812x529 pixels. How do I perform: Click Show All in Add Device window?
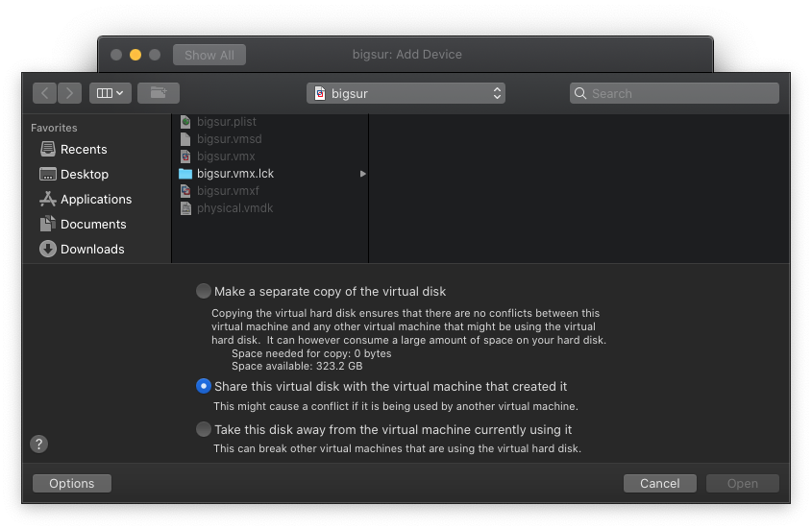(209, 55)
